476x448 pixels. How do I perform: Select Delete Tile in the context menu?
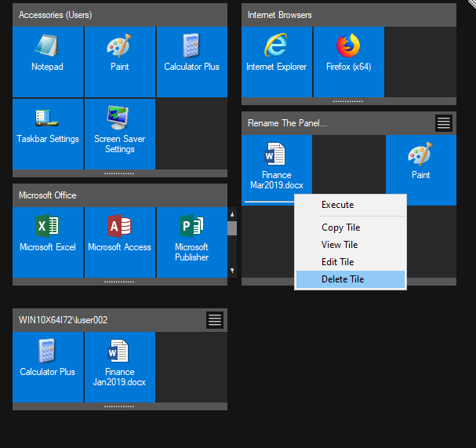343,279
